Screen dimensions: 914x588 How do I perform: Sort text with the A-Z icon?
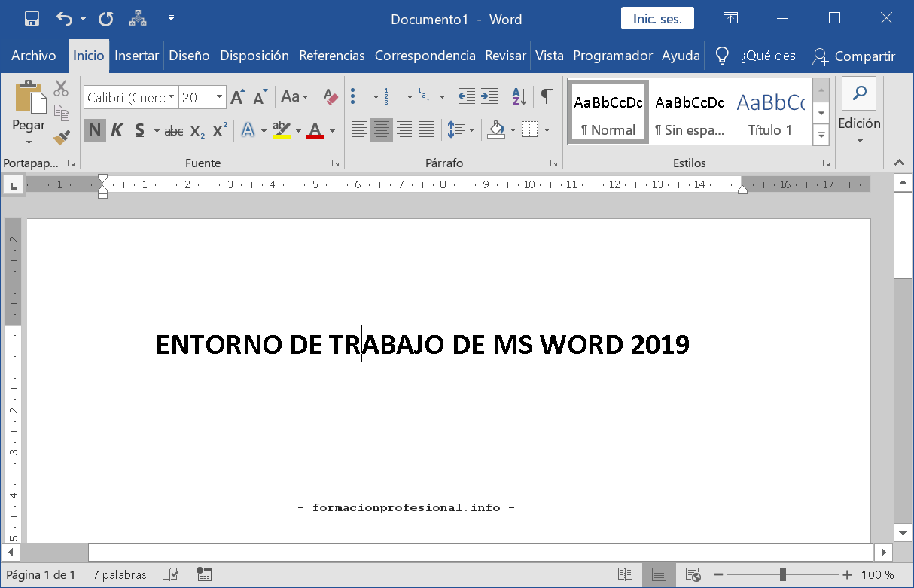518,96
